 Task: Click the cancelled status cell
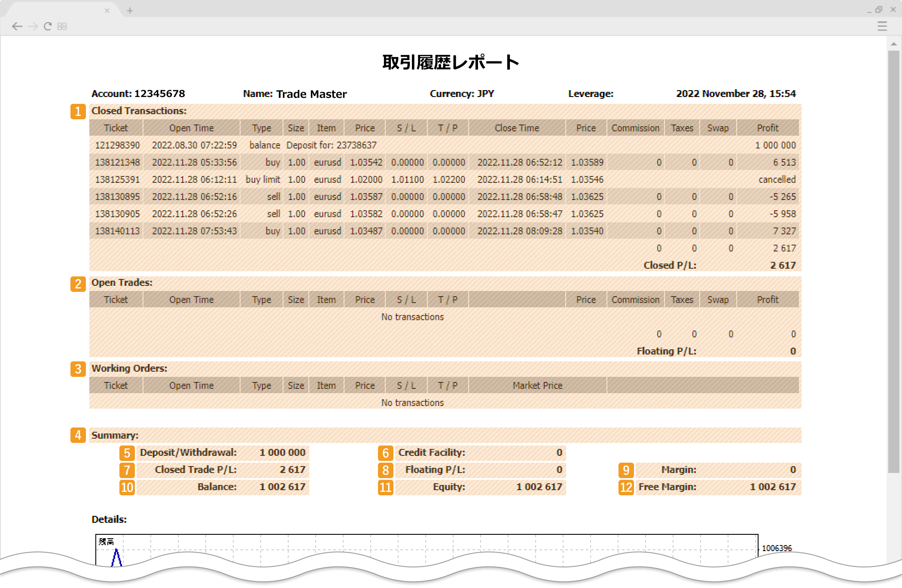click(x=777, y=179)
